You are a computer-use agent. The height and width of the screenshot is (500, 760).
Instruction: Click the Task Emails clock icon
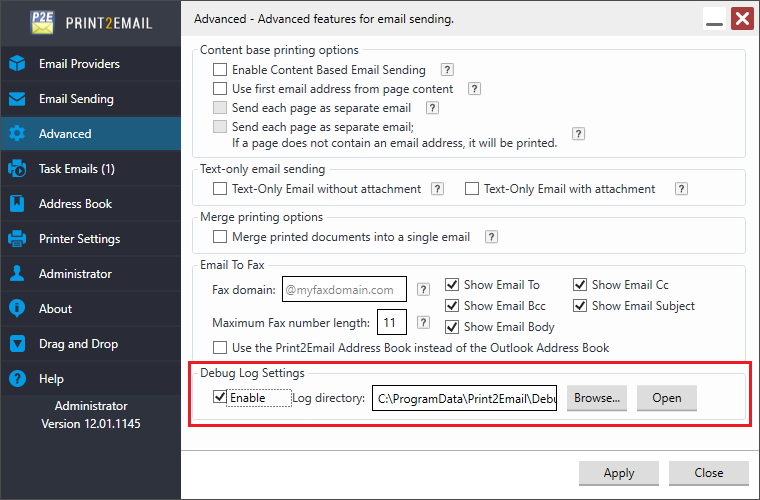click(17, 169)
